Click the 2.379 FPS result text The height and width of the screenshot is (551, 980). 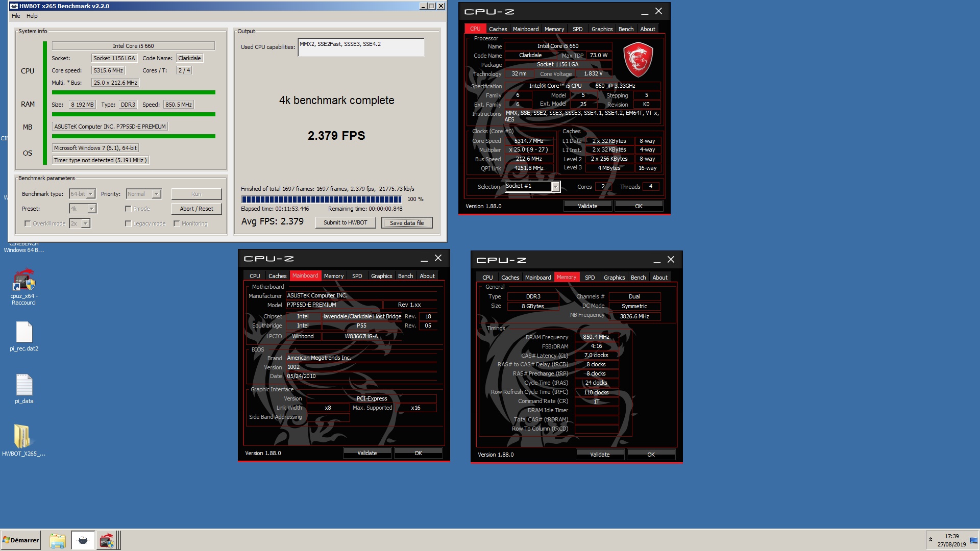tap(336, 136)
